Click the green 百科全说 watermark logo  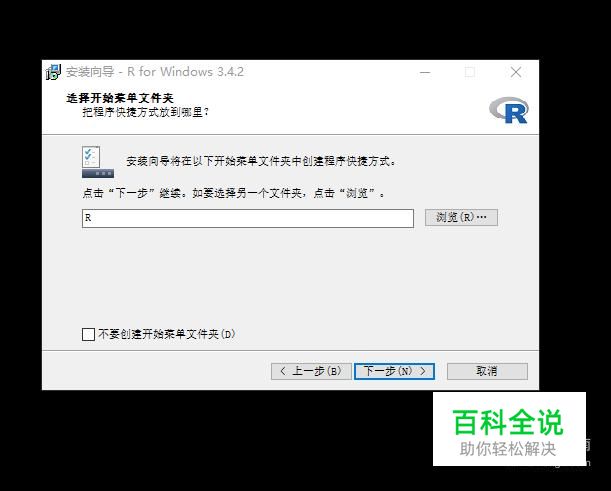[508, 423]
